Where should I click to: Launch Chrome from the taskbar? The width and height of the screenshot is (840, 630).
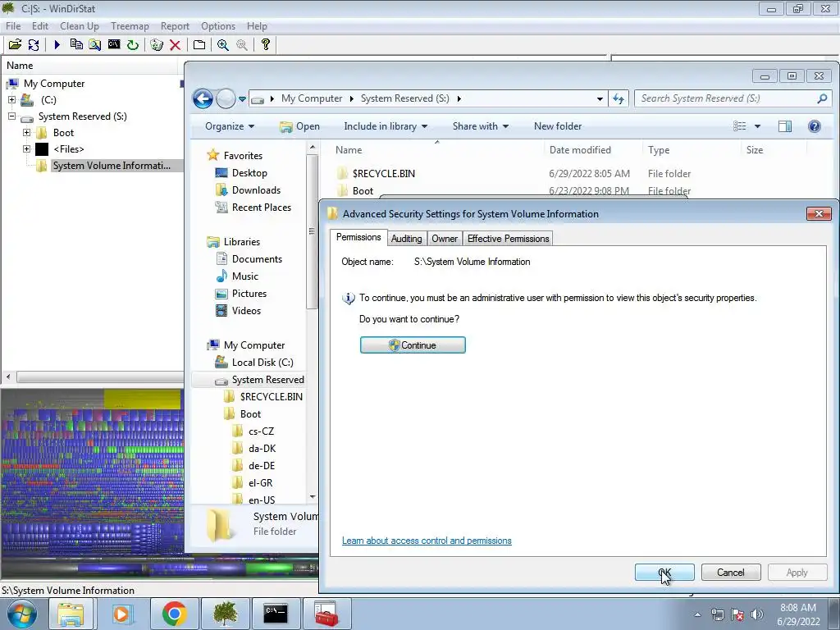[174, 614]
